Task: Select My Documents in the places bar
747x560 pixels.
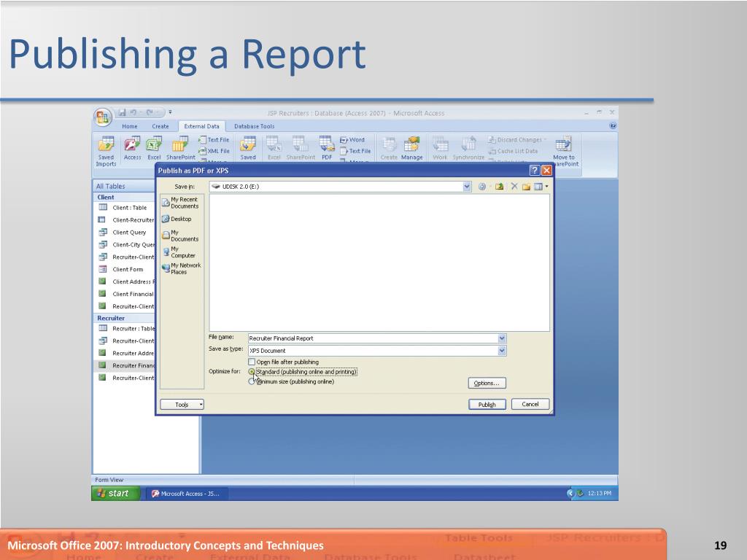Action: pos(180,236)
